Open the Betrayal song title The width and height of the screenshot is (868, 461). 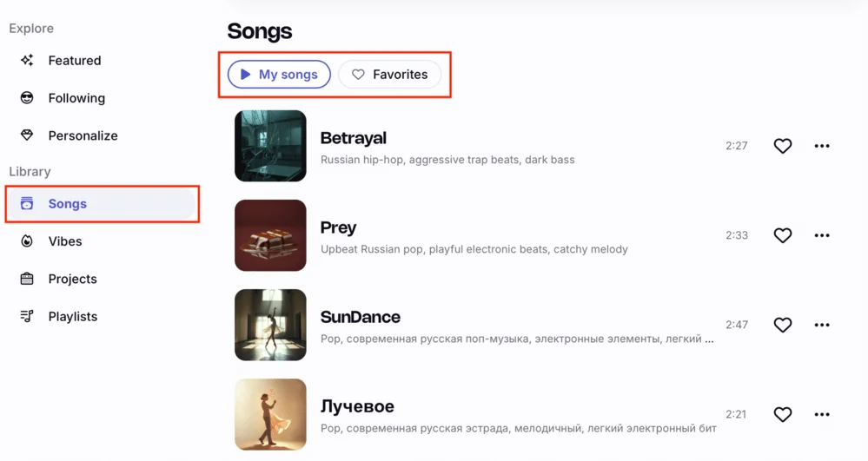pos(354,138)
